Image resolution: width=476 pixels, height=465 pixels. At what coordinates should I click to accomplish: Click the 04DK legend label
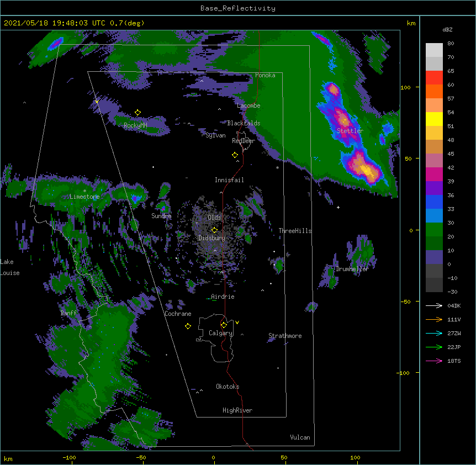coord(454,305)
